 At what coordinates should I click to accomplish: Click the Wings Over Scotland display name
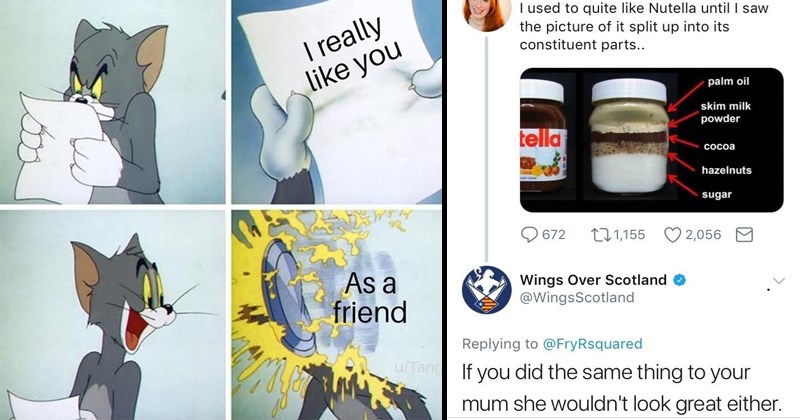(593, 280)
